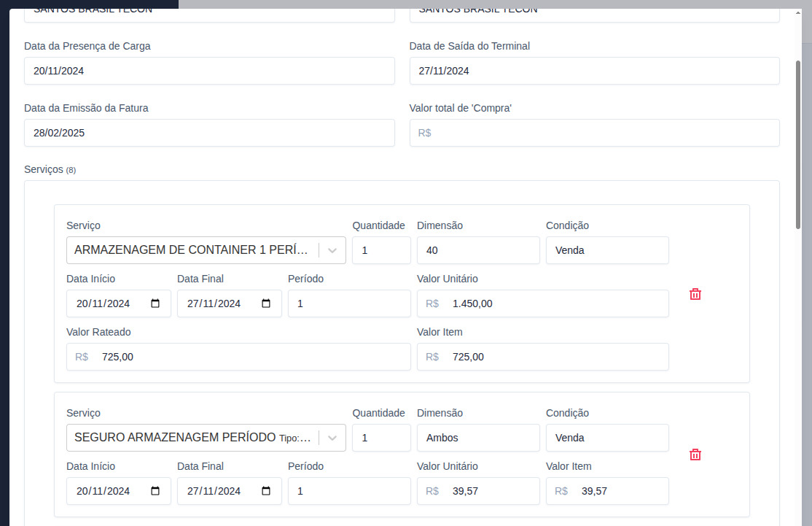Click the modal vertical scrollbar thumb

(x=798, y=144)
